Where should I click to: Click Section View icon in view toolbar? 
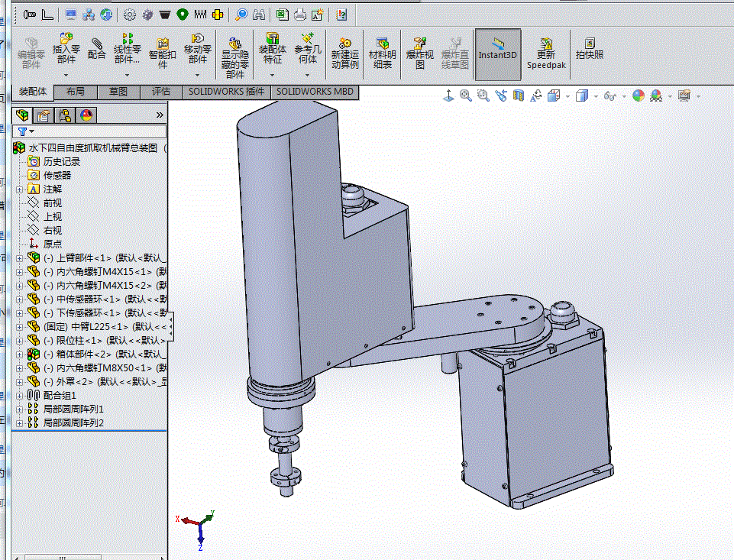point(518,95)
